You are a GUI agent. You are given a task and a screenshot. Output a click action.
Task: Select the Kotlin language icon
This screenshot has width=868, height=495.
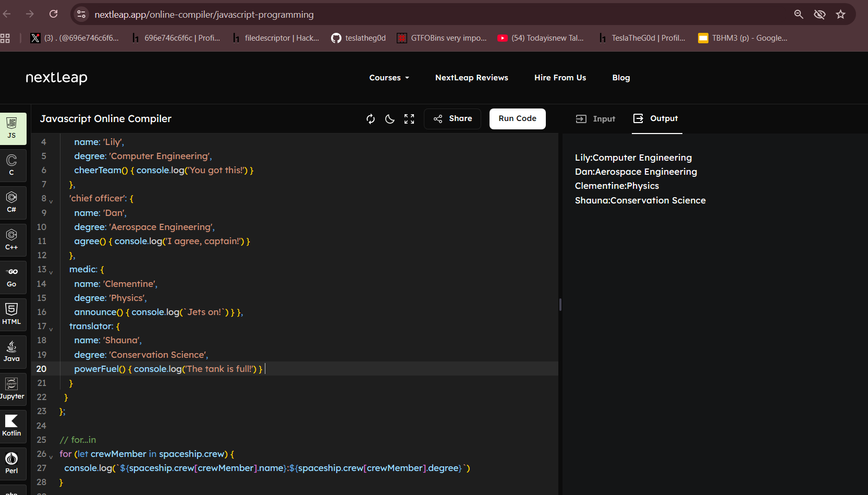(11, 426)
